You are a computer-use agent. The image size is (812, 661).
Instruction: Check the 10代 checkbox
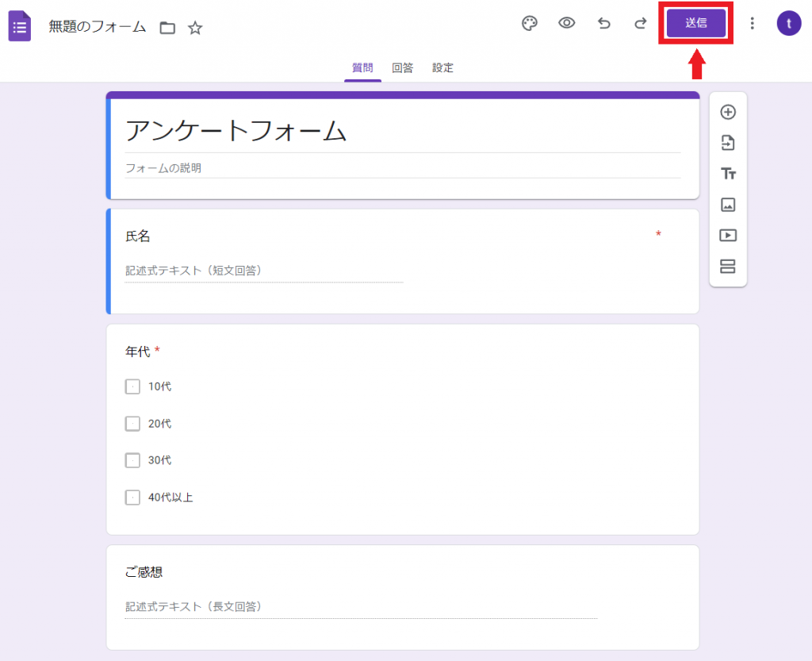132,386
